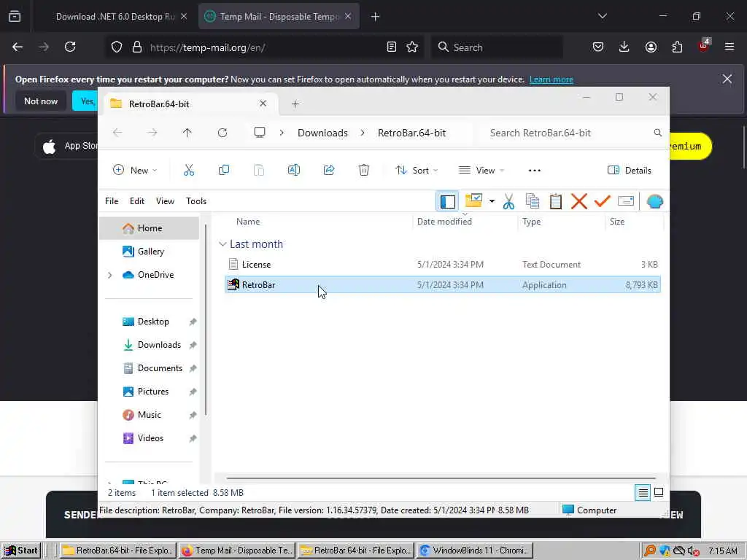Click the orange checkmark Properties icon
Screen dimensions: 747x560
[x=602, y=201]
